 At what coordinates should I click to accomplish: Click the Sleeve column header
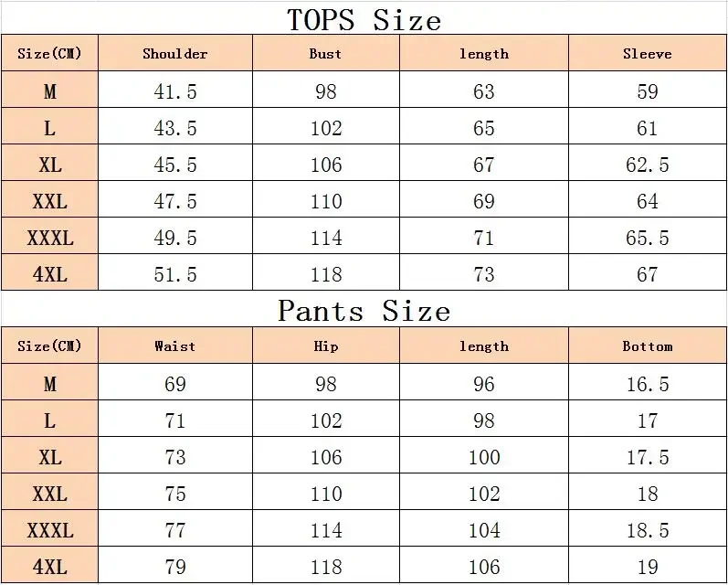tap(647, 54)
